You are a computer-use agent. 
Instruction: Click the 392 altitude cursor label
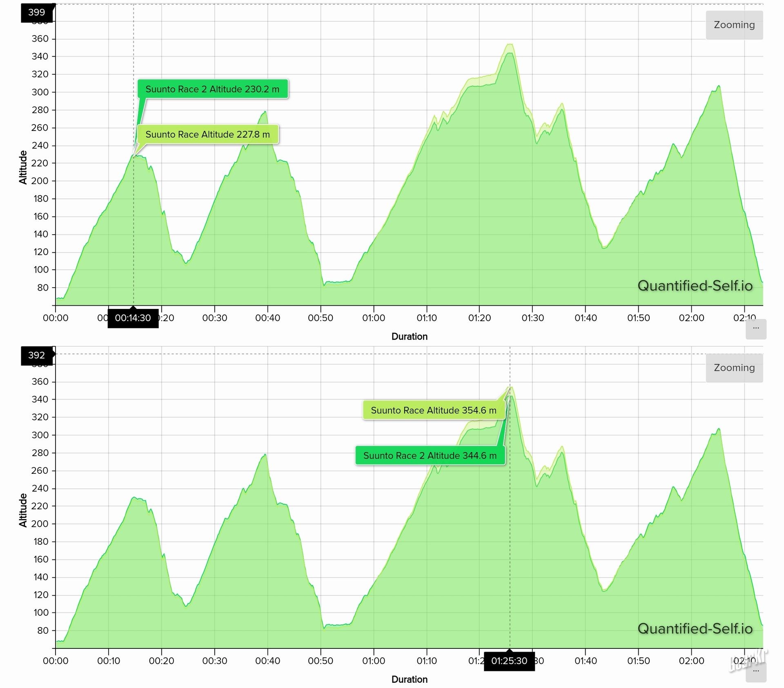tap(37, 355)
